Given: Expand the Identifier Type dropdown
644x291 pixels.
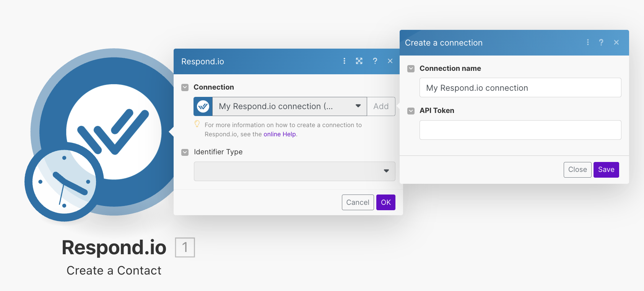Looking at the screenshot, I should point(294,171).
